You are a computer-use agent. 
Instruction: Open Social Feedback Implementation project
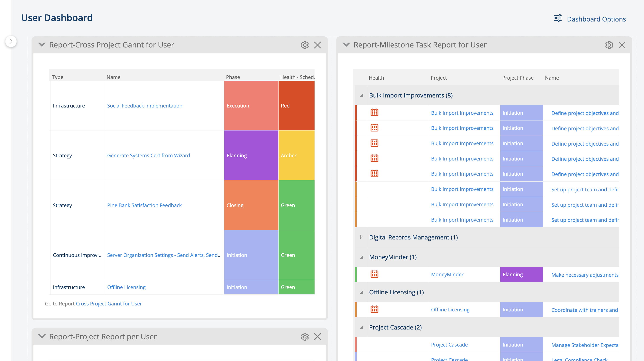tap(145, 105)
